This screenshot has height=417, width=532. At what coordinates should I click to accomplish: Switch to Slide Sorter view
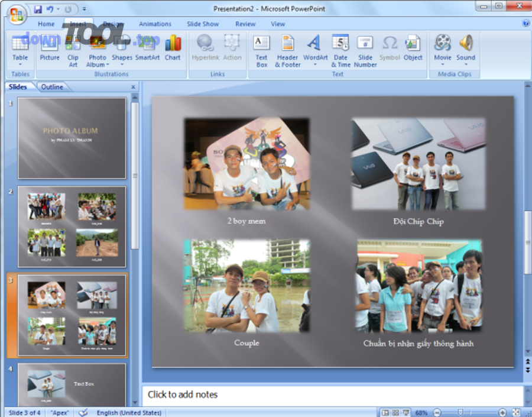click(x=396, y=412)
